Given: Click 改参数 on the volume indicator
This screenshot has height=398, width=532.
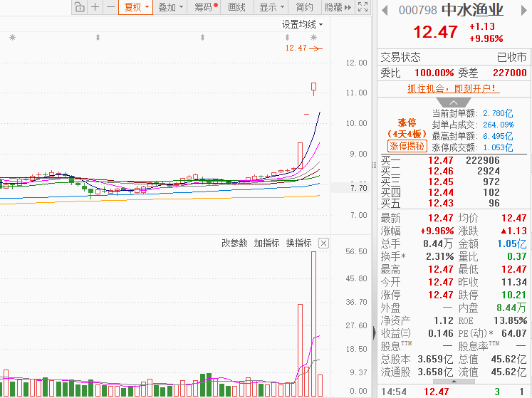Looking at the screenshot, I should click(234, 243).
